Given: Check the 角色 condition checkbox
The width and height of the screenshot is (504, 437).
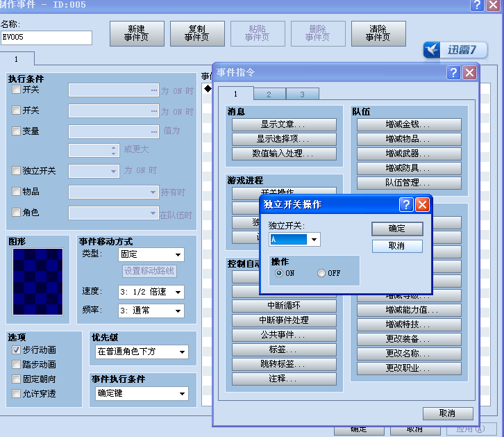Looking at the screenshot, I should [x=16, y=212].
